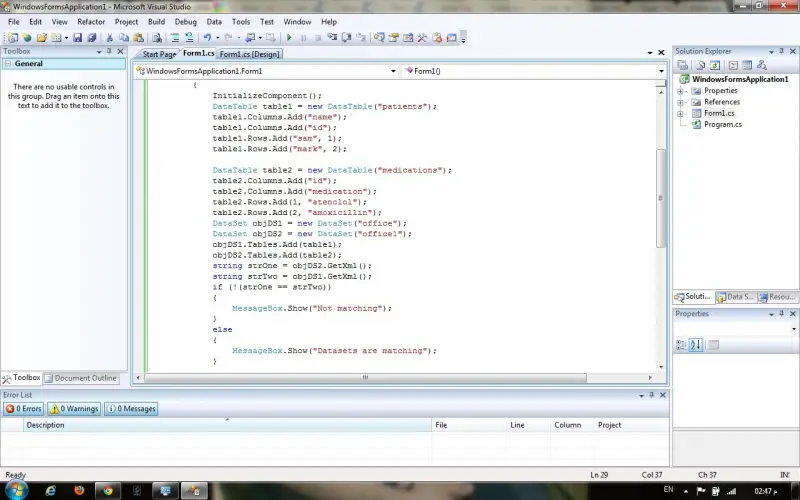
Task: Expand the References node in Solution Explorer
Action: pyautogui.click(x=680, y=102)
